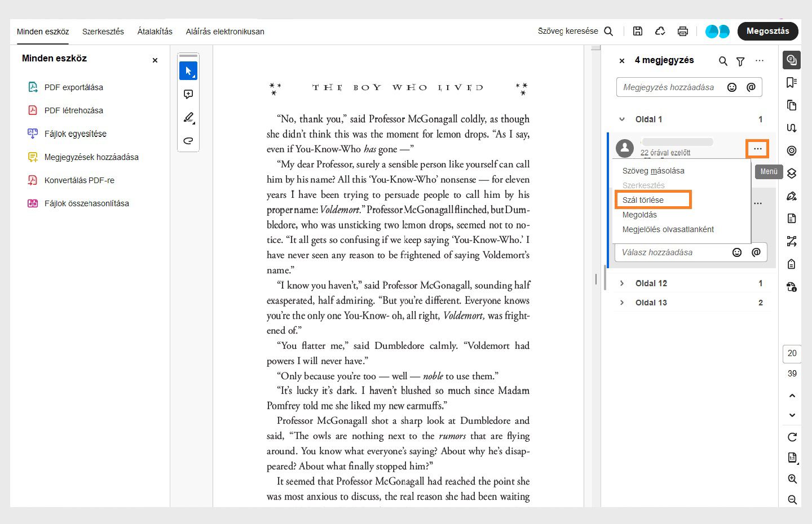The height and width of the screenshot is (524, 812).
Task: Open PDF exportálása tool
Action: tap(74, 87)
